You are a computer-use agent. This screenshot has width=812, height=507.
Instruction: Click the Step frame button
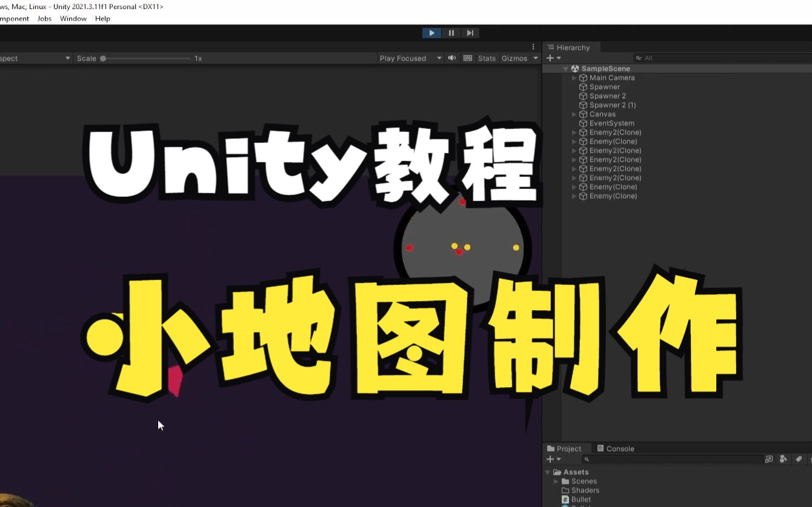coord(470,33)
